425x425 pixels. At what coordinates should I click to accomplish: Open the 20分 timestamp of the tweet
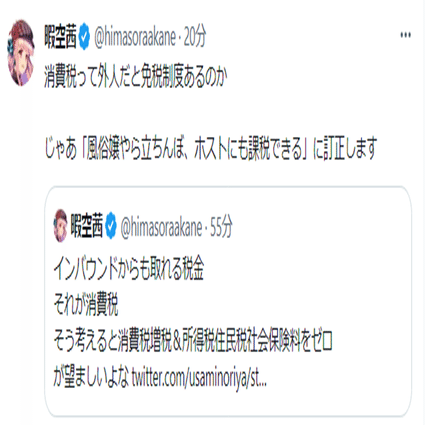point(195,37)
